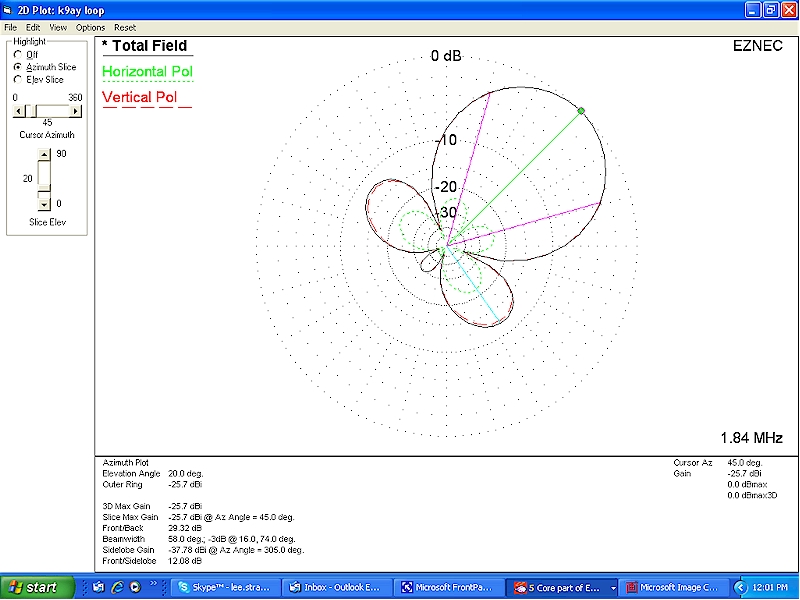The width and height of the screenshot is (800, 600).
Task: Open the Options menu
Action: coord(90,27)
